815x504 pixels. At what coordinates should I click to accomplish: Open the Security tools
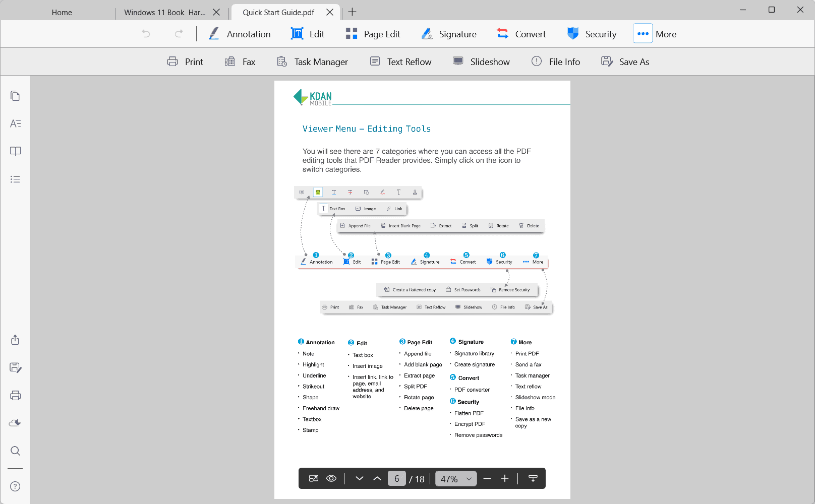pos(592,34)
